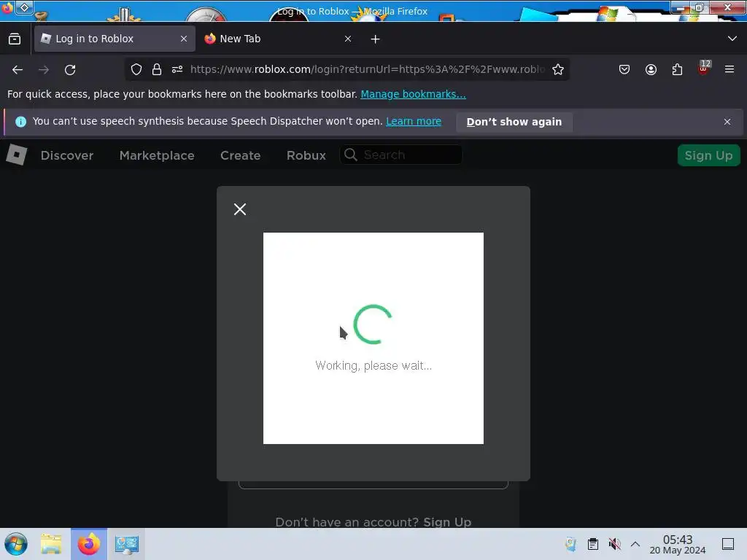Open the Create menu item

(240, 155)
